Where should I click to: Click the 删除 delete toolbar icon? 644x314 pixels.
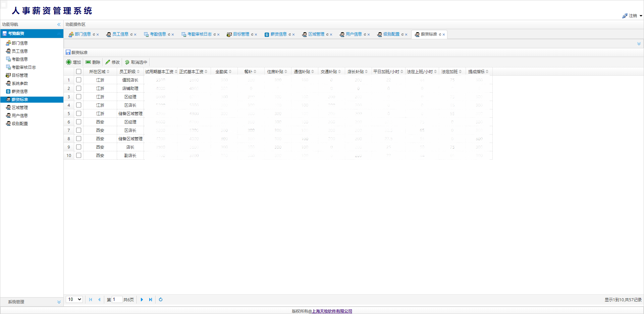click(88, 62)
